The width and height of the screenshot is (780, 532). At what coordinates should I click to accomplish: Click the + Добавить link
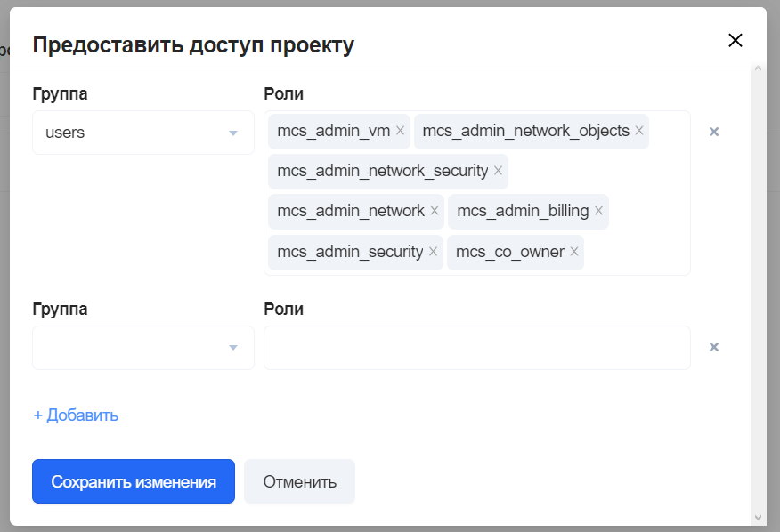coord(76,415)
